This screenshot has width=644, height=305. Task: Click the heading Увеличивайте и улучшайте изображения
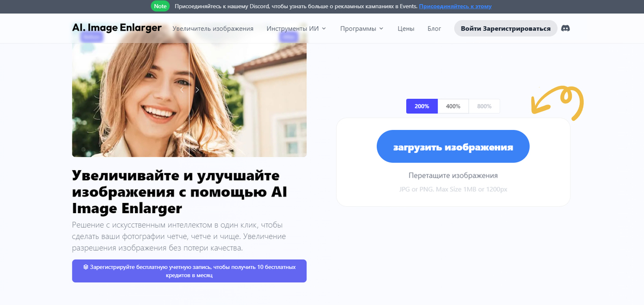[179, 192]
